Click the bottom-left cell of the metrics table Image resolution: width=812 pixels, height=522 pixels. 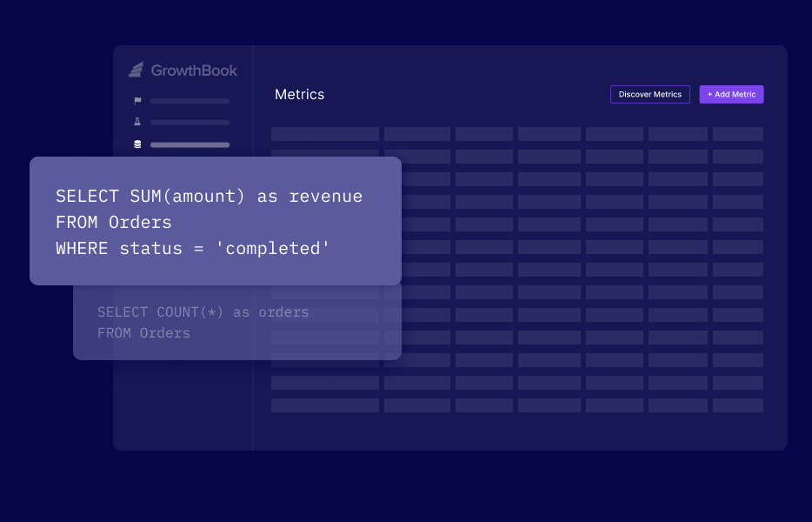pyautogui.click(x=325, y=405)
